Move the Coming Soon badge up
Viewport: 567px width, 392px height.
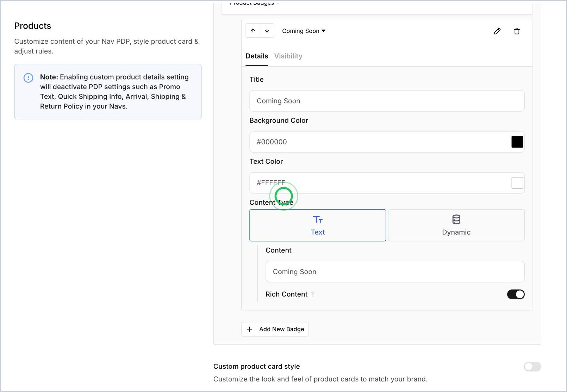[253, 31]
